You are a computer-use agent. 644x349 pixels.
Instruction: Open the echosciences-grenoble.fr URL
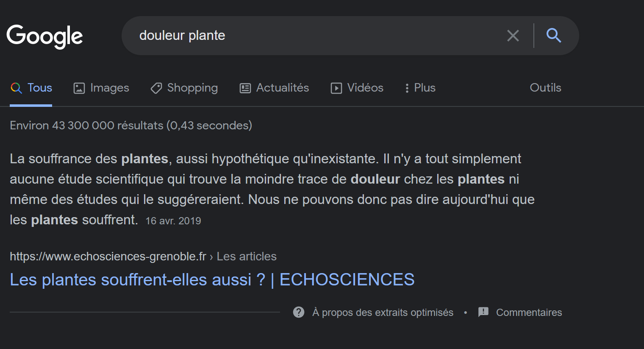point(108,257)
